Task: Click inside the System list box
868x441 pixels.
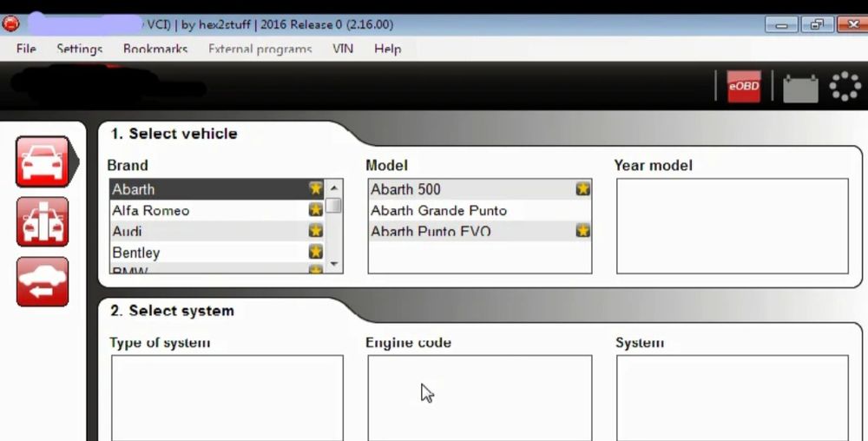Action: (x=733, y=398)
